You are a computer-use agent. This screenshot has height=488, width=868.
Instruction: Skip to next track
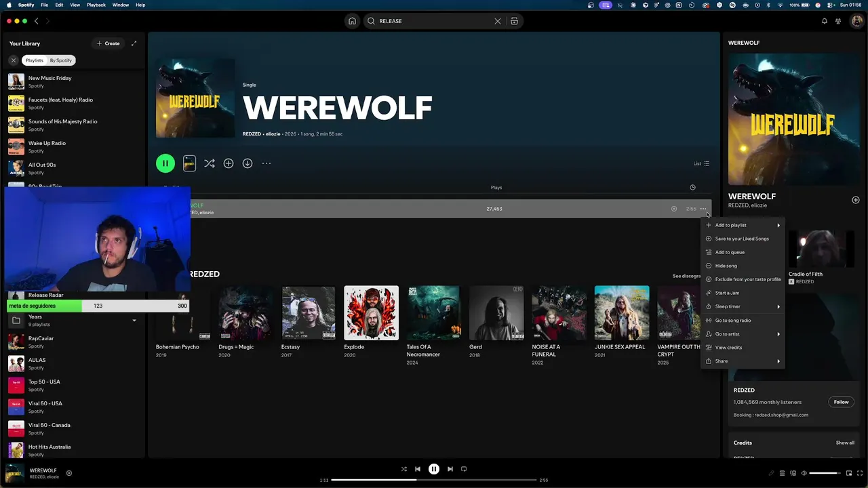pos(450,469)
